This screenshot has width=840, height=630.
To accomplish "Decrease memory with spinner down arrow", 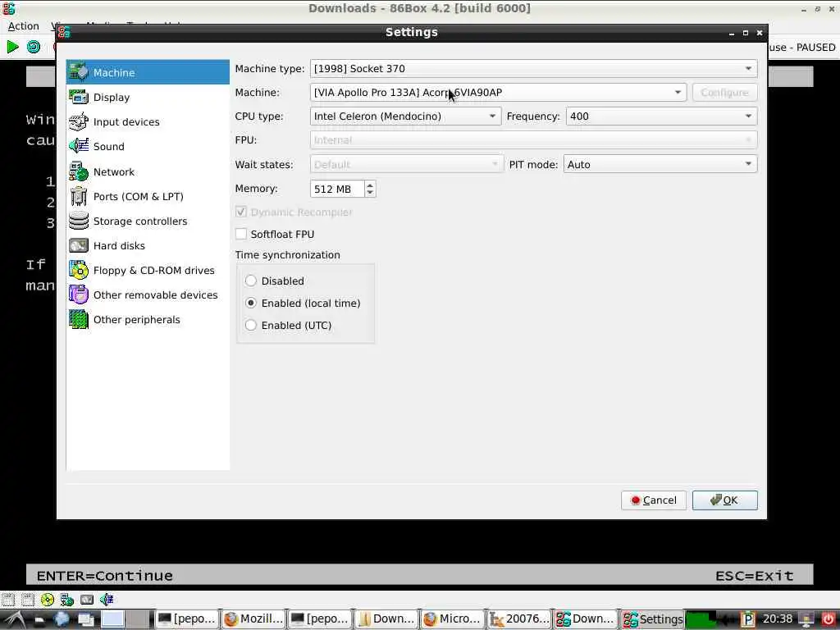I will coord(370,193).
